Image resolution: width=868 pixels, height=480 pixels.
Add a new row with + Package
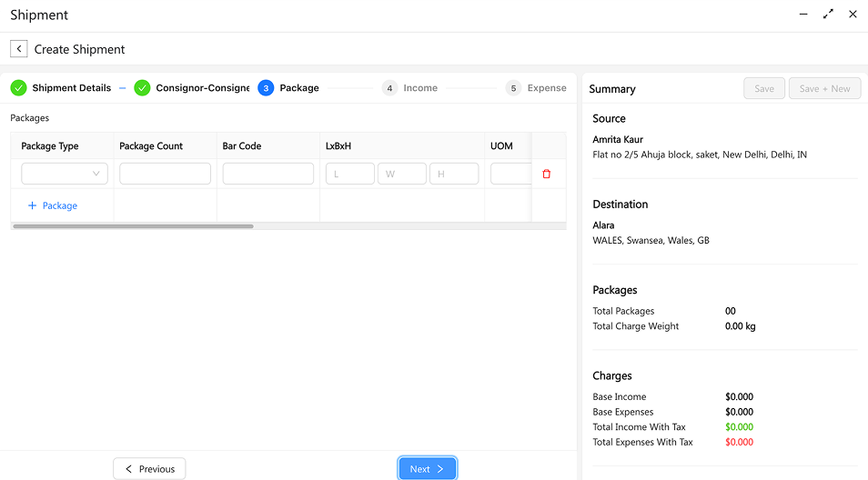click(53, 205)
